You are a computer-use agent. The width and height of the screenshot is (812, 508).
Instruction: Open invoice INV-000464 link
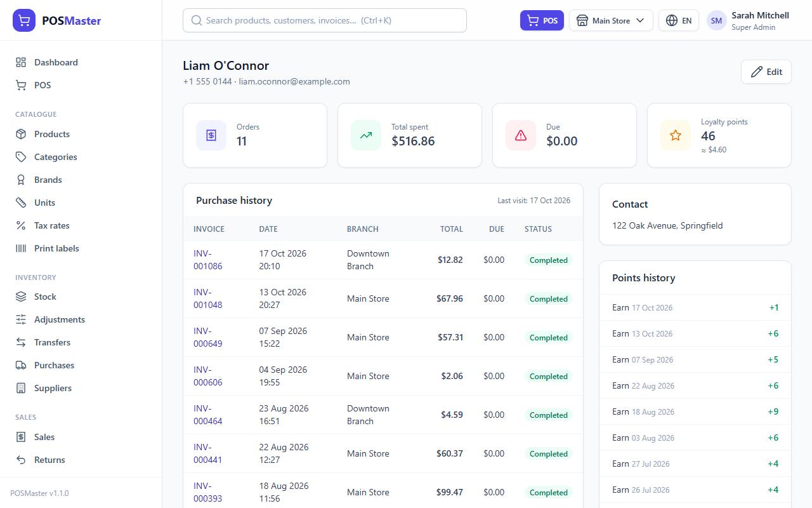[208, 415]
